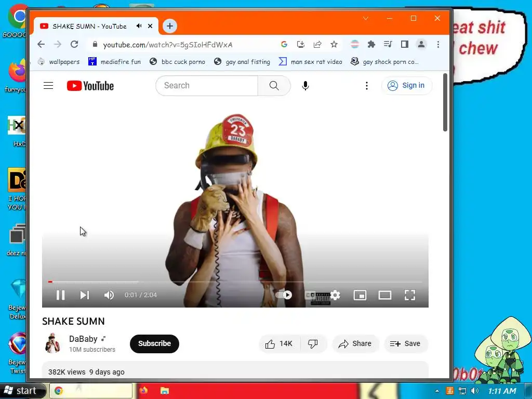This screenshot has height=399, width=532.
Task: Go to the YouTube home logo
Action: pos(90,86)
